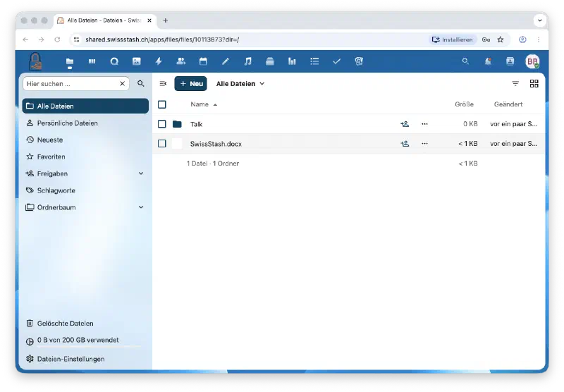564x392 pixels.
Task: Open the Contacts app icon
Action: 181,61
